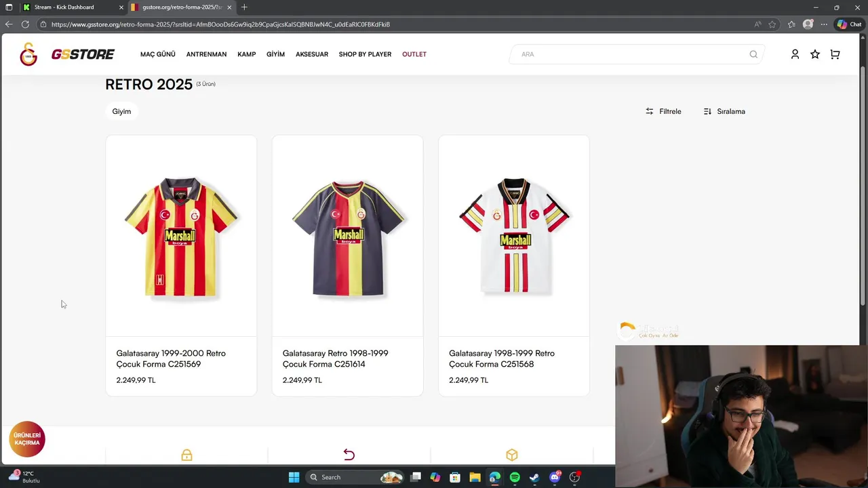Click the yellow package box icon
868x488 pixels.
tap(512, 455)
